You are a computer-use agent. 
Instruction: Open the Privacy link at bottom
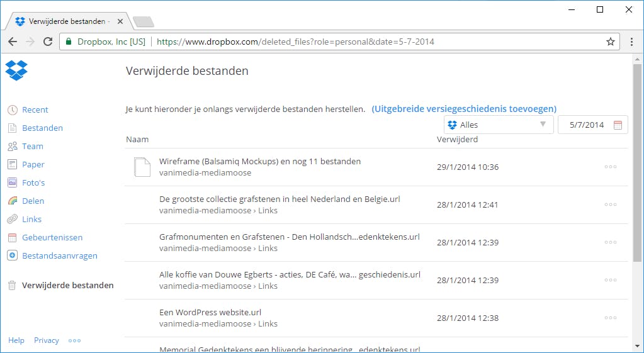(47, 340)
